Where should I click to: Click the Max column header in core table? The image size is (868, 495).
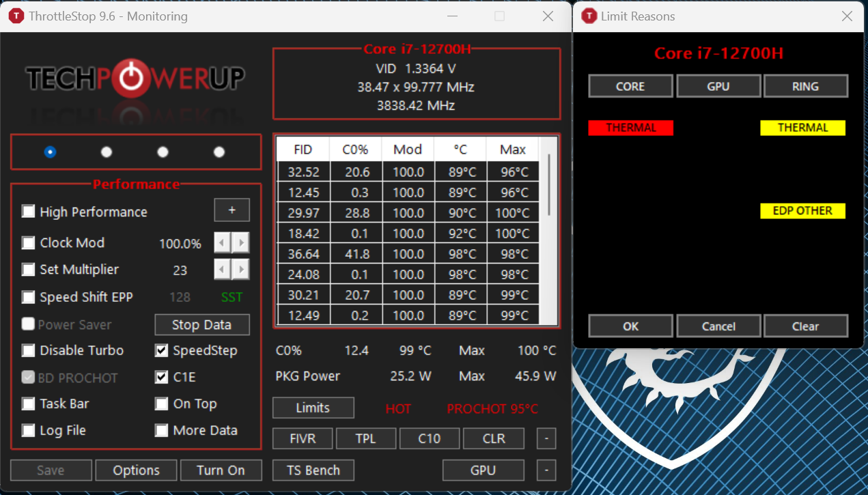pyautogui.click(x=513, y=150)
